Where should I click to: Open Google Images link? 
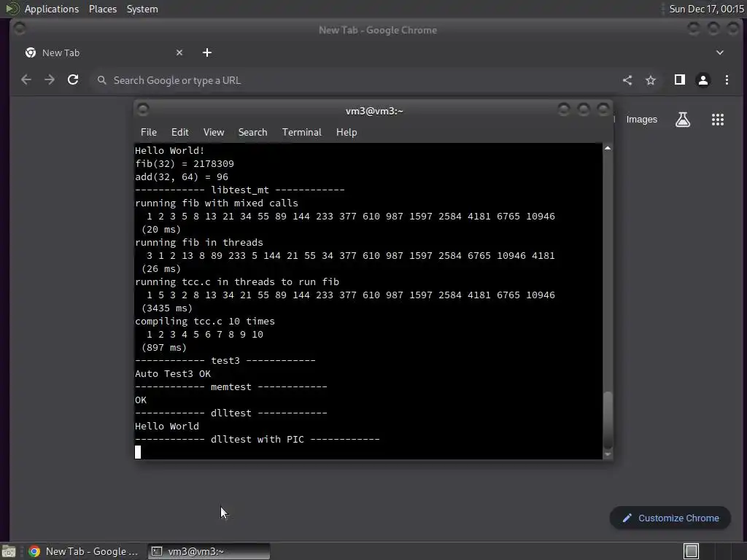click(642, 120)
